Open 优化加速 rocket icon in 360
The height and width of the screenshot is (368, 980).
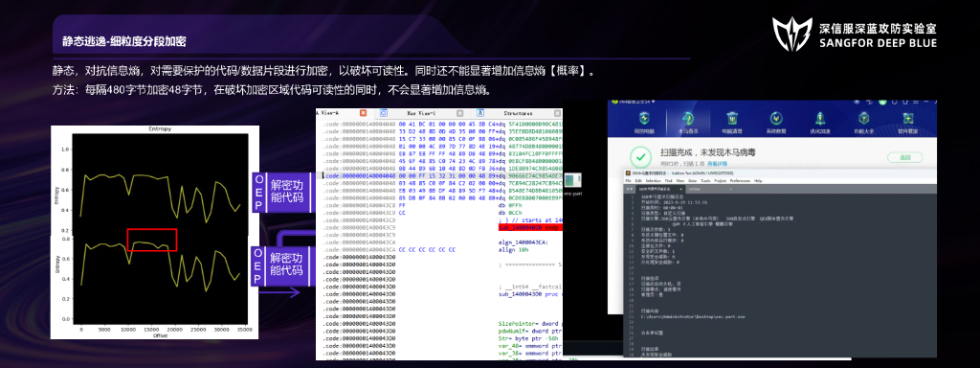click(x=819, y=122)
